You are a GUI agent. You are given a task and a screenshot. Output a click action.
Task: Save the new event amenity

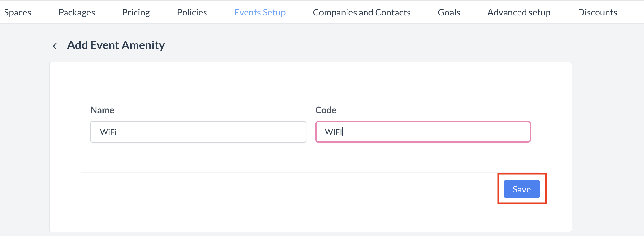521,189
